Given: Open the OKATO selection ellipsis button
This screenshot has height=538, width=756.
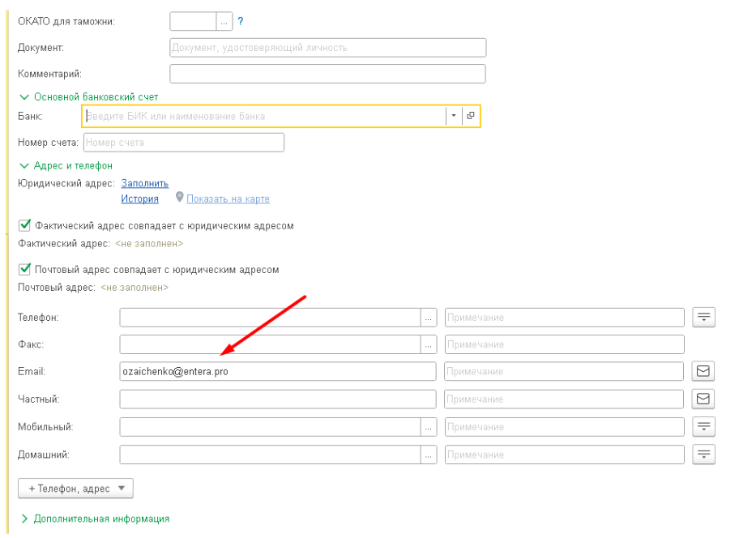Looking at the screenshot, I should tap(224, 22).
